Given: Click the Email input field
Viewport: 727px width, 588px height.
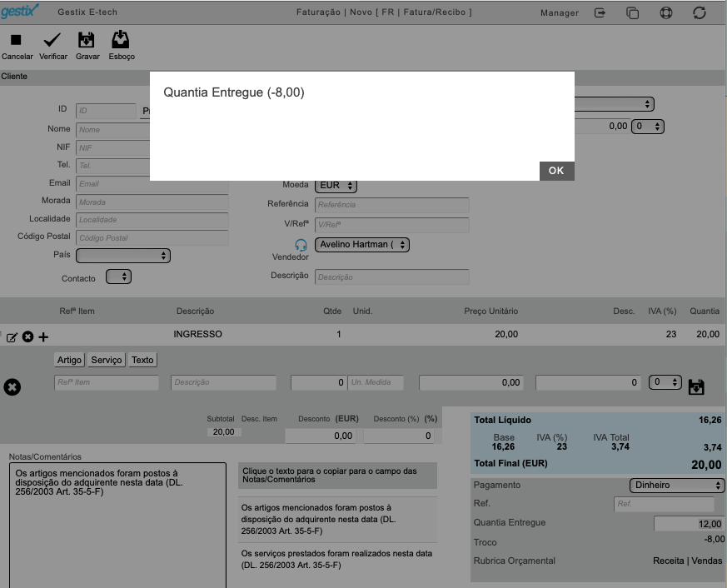Looking at the screenshot, I should click(x=152, y=184).
